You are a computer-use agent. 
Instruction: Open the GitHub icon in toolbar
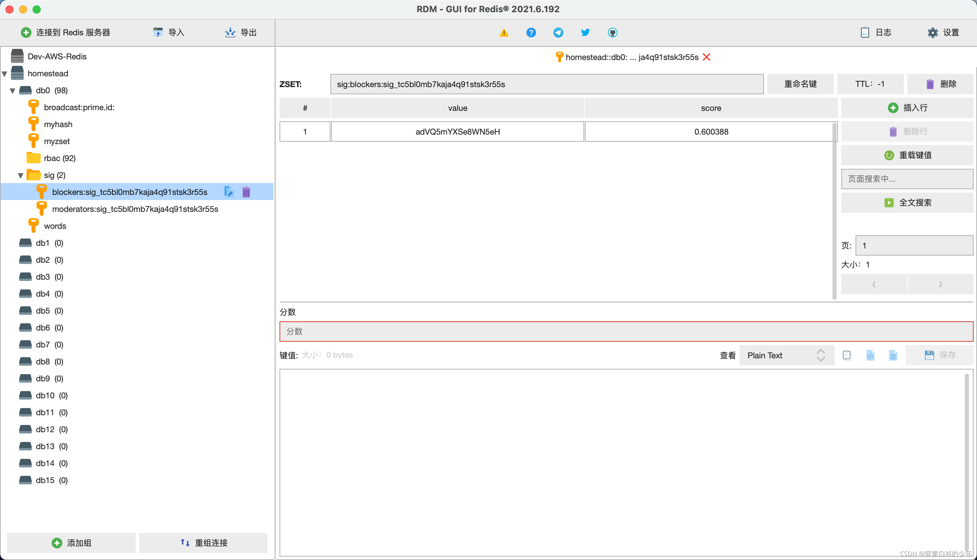point(612,32)
